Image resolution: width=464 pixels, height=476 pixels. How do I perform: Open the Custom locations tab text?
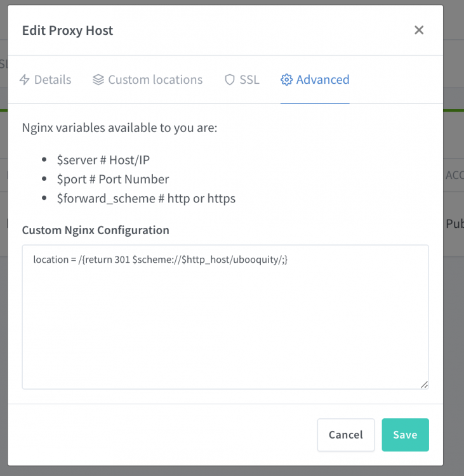(x=155, y=79)
